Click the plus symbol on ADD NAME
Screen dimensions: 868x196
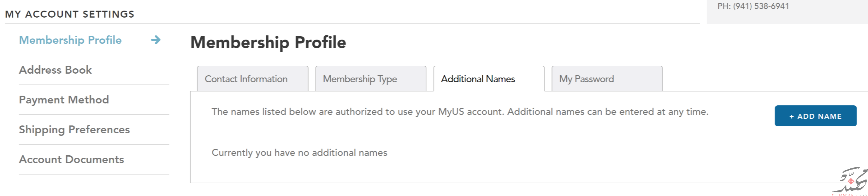coord(791,116)
